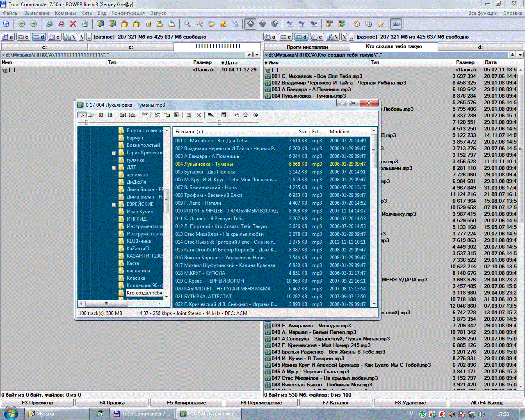Open the Конфигурация menu

tap(128, 13)
